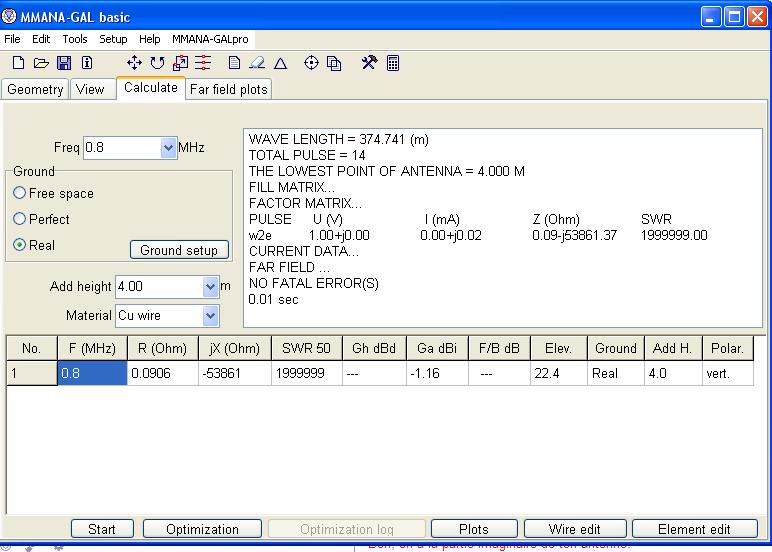Expand the Add height dropdown arrow
The width and height of the screenshot is (772, 552).
[210, 287]
